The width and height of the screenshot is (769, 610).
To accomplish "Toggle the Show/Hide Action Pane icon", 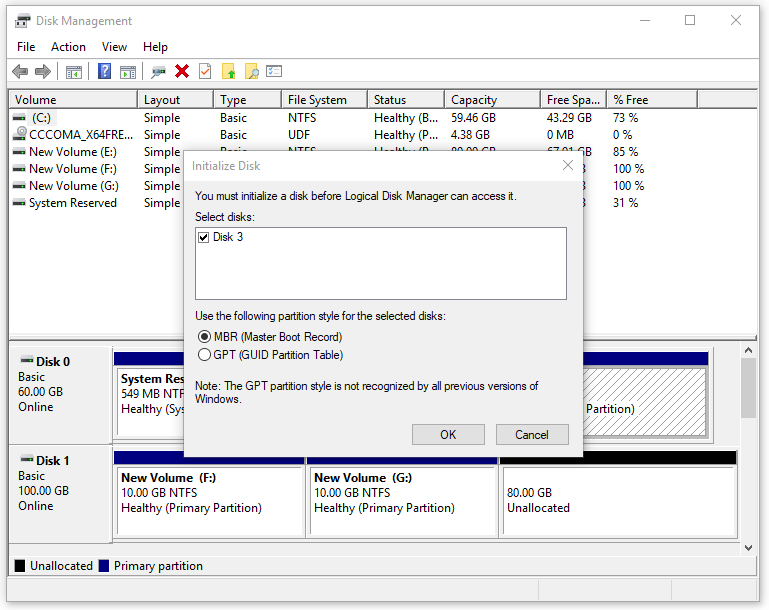I will [128, 72].
